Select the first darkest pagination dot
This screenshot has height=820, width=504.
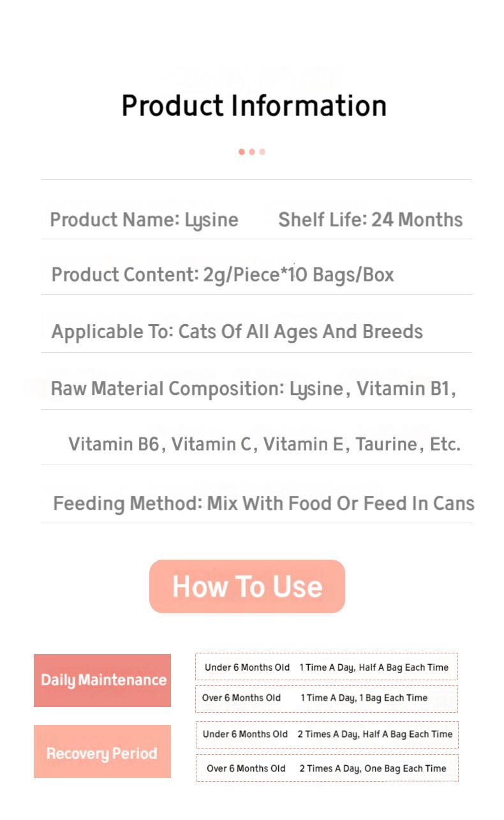242,152
